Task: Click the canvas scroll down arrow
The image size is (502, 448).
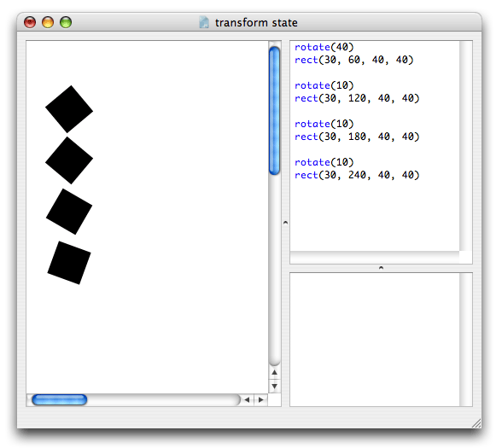Action: [274, 387]
